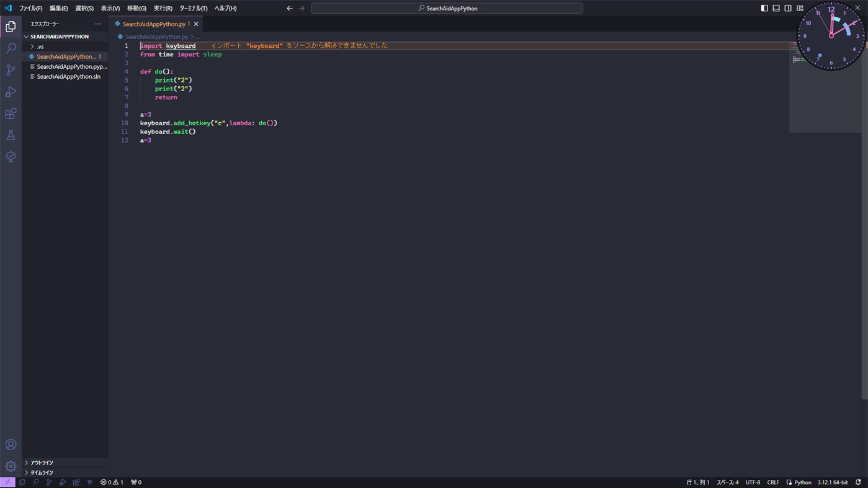Toggle the primary side bar

coord(764,8)
